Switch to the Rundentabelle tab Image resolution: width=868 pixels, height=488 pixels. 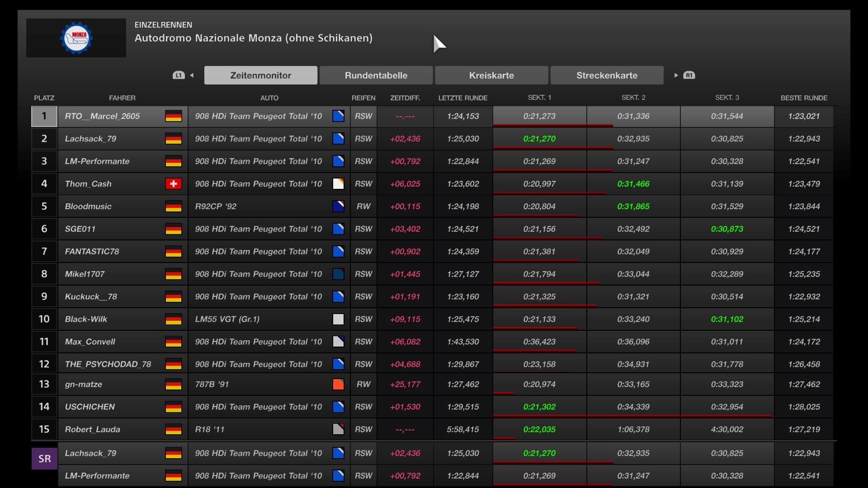point(376,75)
